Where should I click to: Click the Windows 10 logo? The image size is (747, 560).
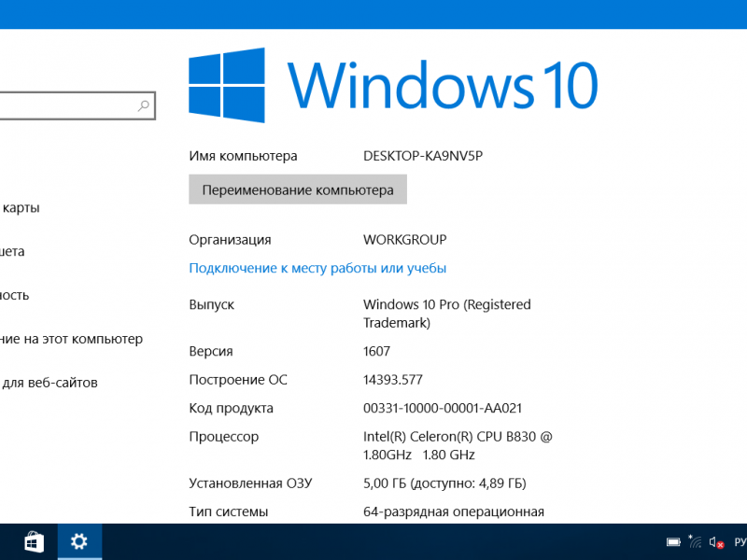(393, 85)
